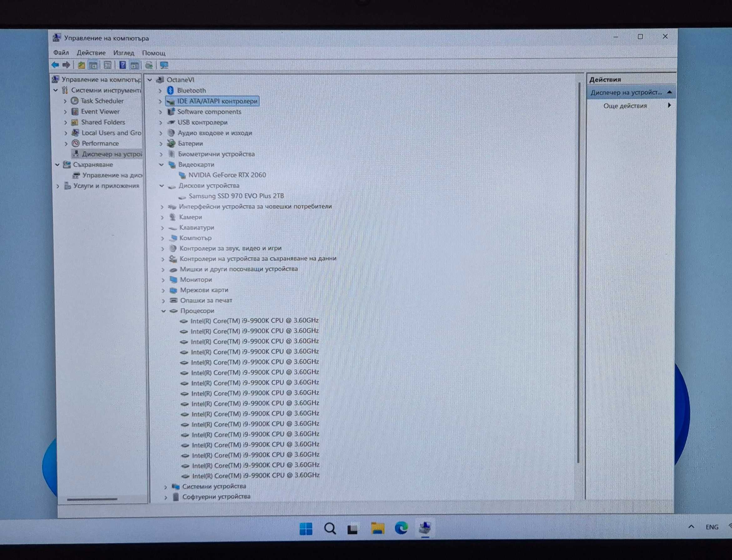Select Клавиатури category
This screenshot has width=732, height=560.
(x=197, y=227)
